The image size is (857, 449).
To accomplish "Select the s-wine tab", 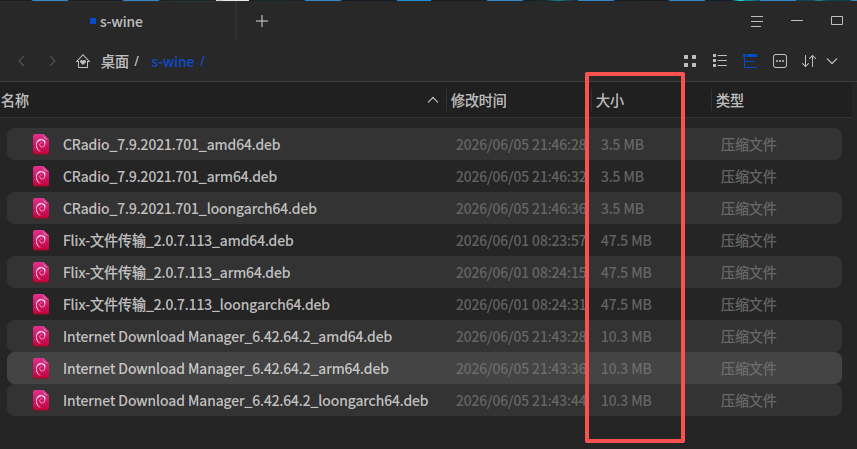I will (116, 22).
